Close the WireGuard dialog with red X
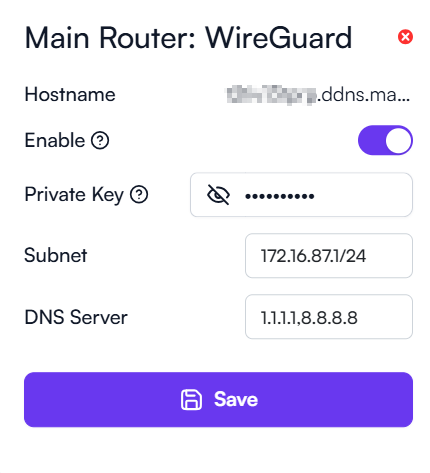Image resolution: width=430 pixels, height=473 pixels. point(405,37)
